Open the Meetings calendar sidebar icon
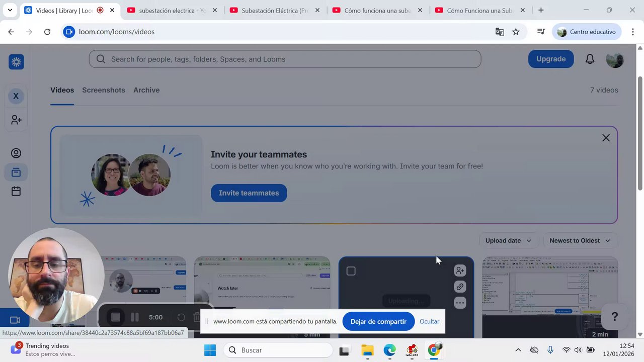 tap(16, 192)
